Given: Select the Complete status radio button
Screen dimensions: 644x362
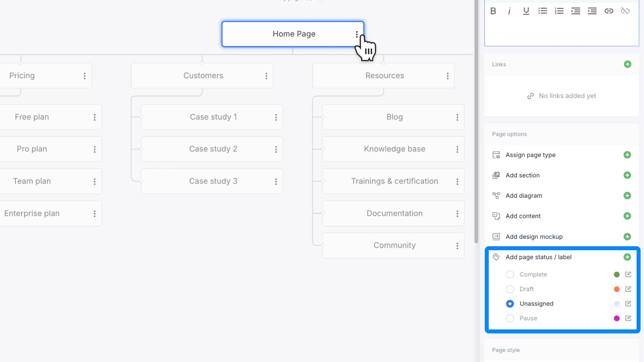Looking at the screenshot, I should coord(510,275).
